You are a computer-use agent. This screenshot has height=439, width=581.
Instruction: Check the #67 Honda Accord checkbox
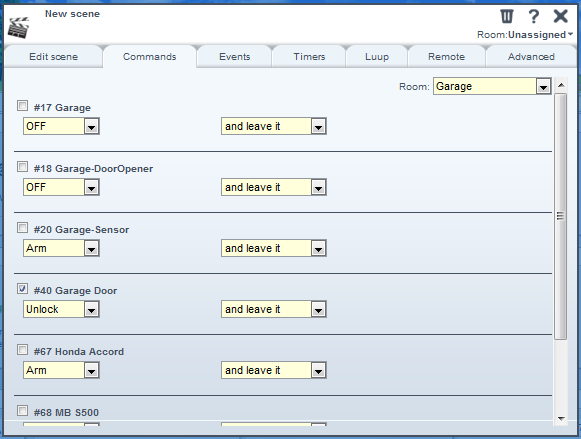[x=22, y=349]
